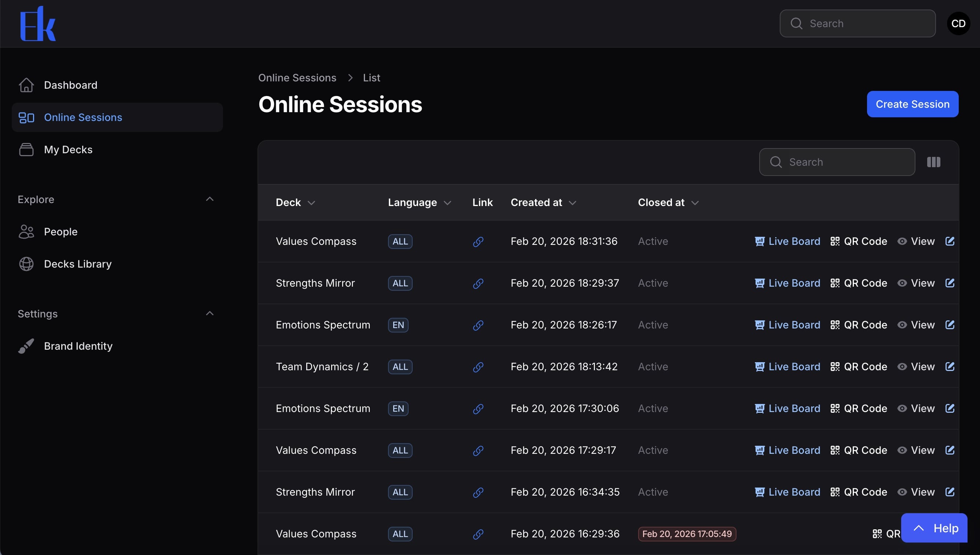Open the CD user avatar menu
The image size is (980, 555).
pos(958,23)
